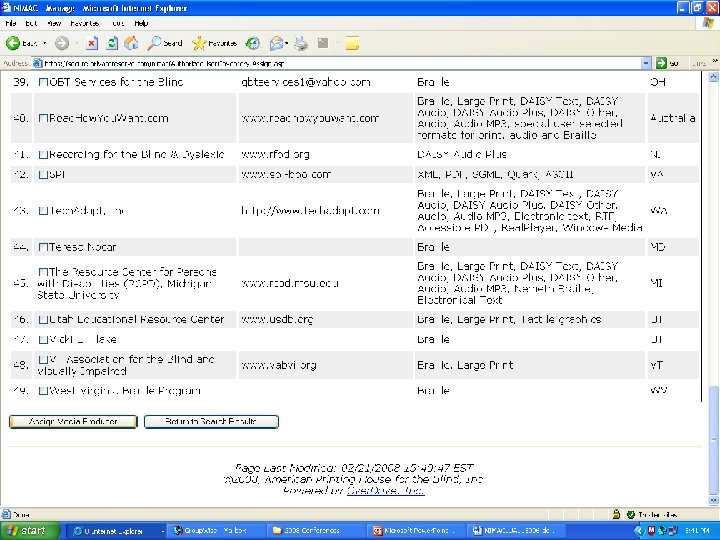Click the Go arrow beside the address bar
This screenshot has width=720, height=540.
[661, 63]
